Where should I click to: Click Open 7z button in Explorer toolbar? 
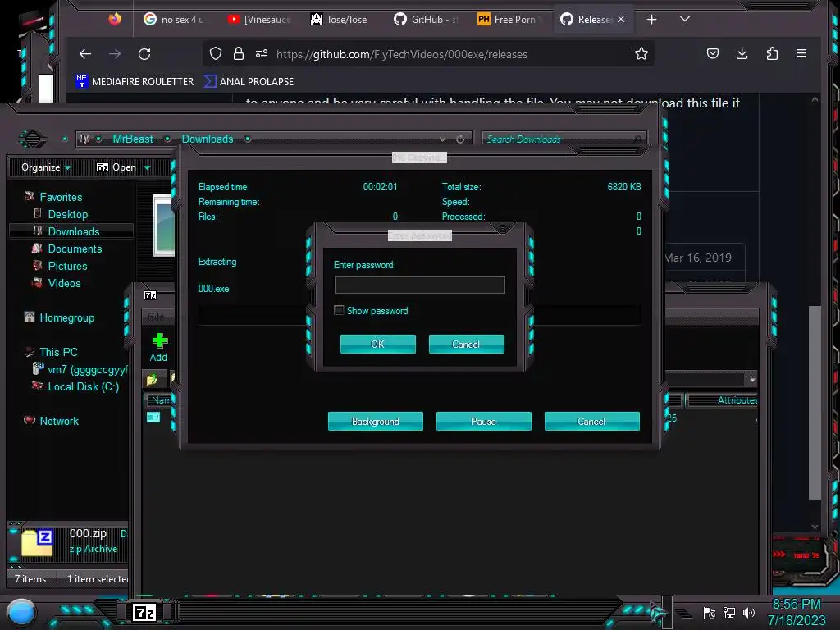(116, 167)
